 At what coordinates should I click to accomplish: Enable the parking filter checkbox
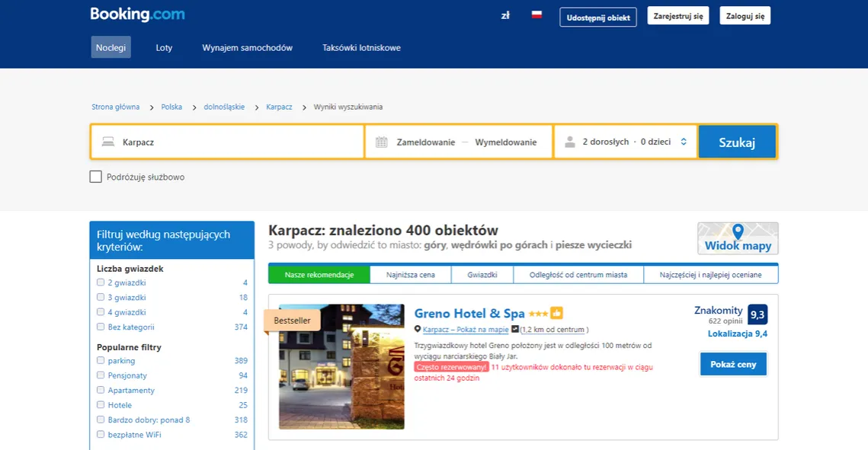[100, 360]
